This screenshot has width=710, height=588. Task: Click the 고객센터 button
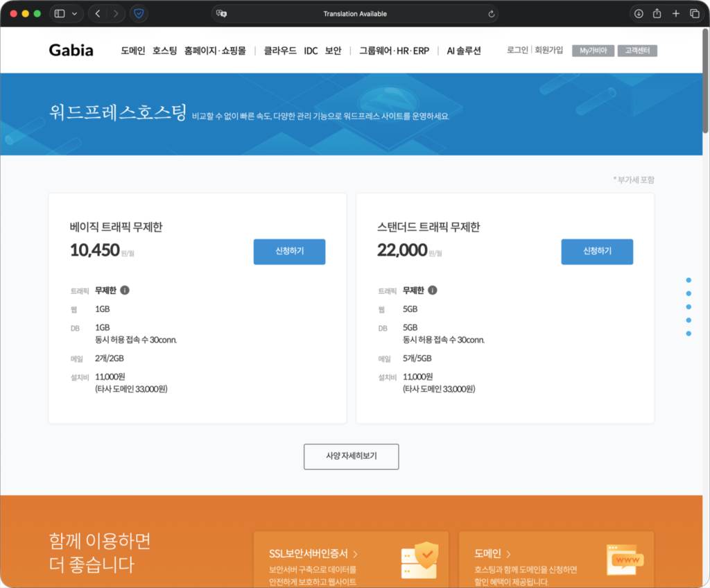637,51
